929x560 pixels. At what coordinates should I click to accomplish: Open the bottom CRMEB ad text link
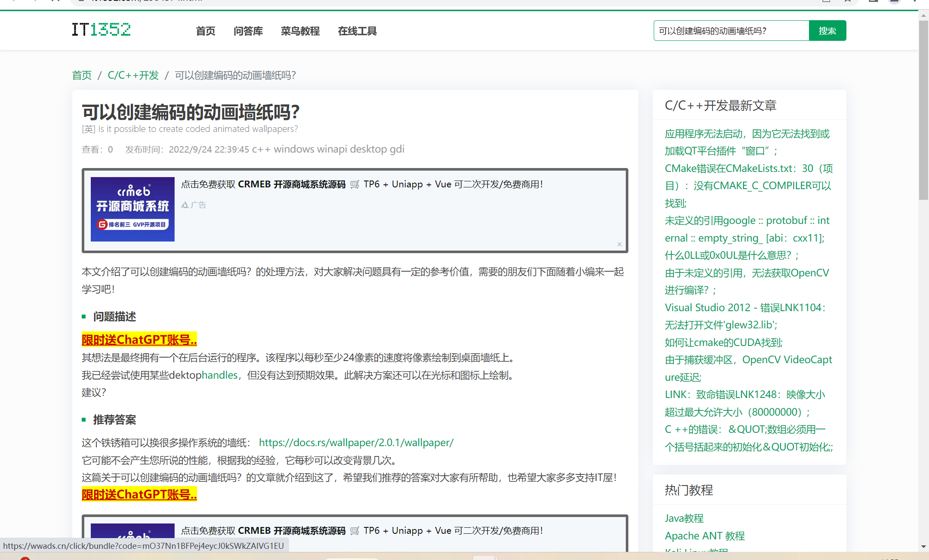tap(362, 531)
